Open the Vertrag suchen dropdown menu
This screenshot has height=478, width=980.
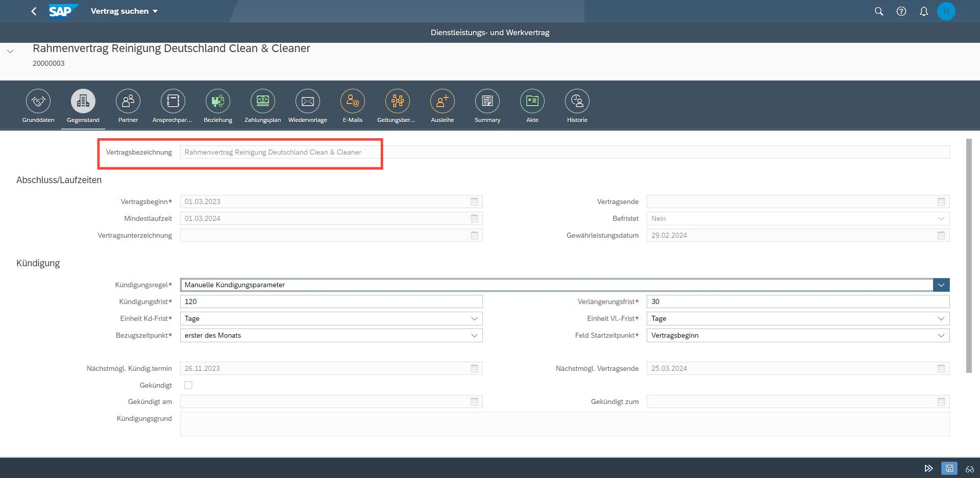click(x=124, y=11)
